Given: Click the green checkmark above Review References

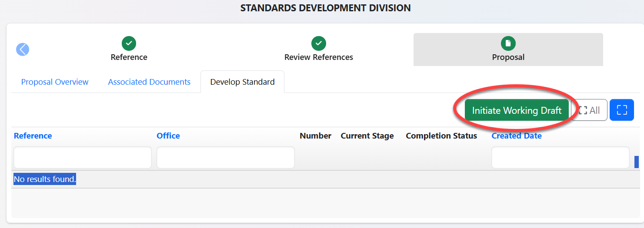Looking at the screenshot, I should (x=318, y=43).
